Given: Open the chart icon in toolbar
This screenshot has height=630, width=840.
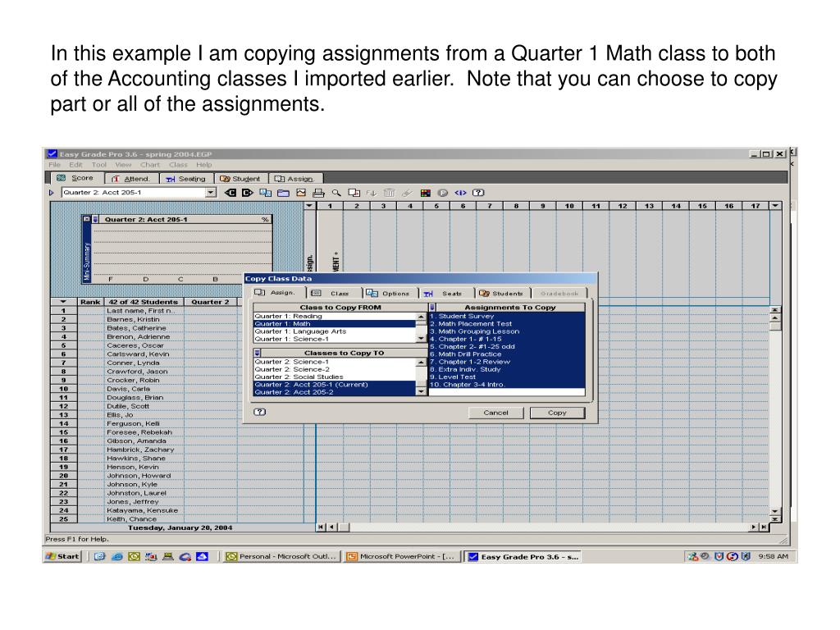Looking at the screenshot, I should coord(301,193).
